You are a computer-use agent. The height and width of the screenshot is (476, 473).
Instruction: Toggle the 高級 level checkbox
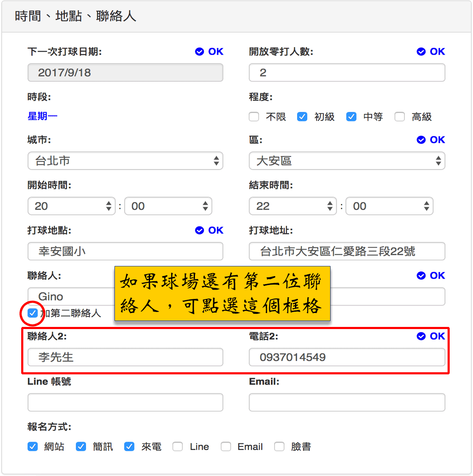coord(400,117)
